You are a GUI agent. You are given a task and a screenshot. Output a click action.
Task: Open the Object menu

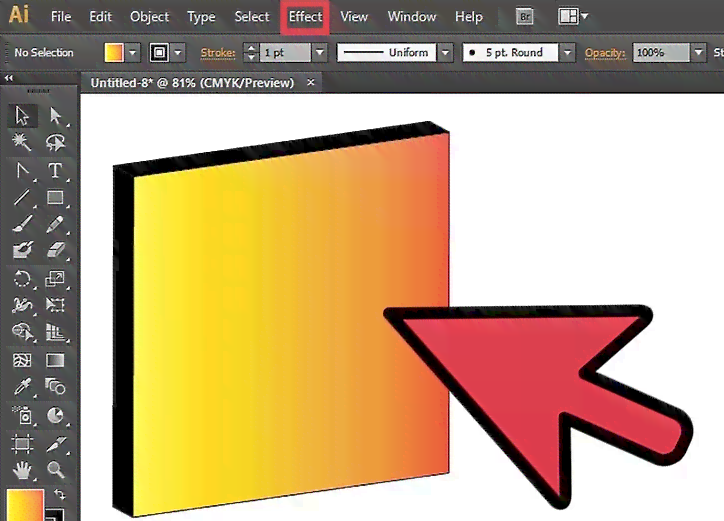(x=150, y=17)
